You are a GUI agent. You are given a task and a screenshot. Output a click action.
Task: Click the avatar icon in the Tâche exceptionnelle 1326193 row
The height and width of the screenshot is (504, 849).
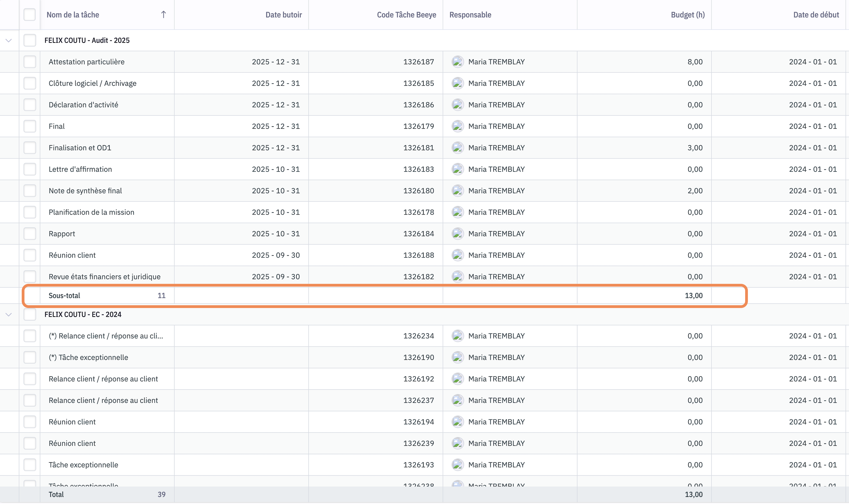(457, 464)
